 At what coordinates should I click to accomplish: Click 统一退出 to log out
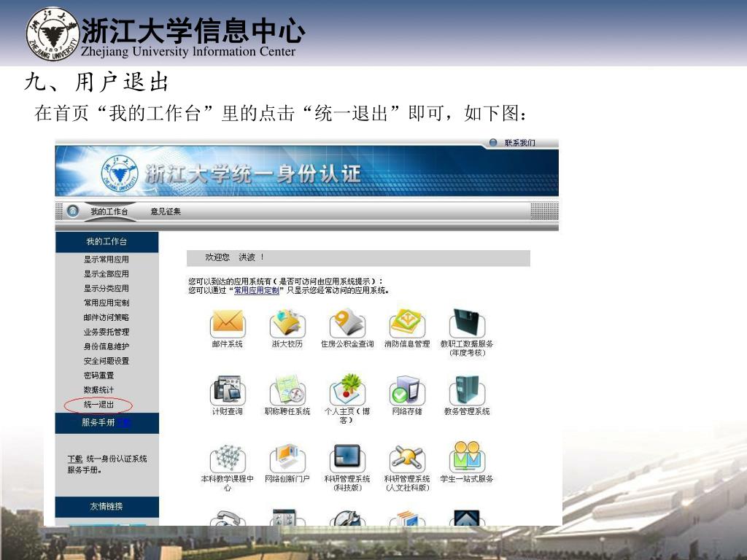click(98, 405)
